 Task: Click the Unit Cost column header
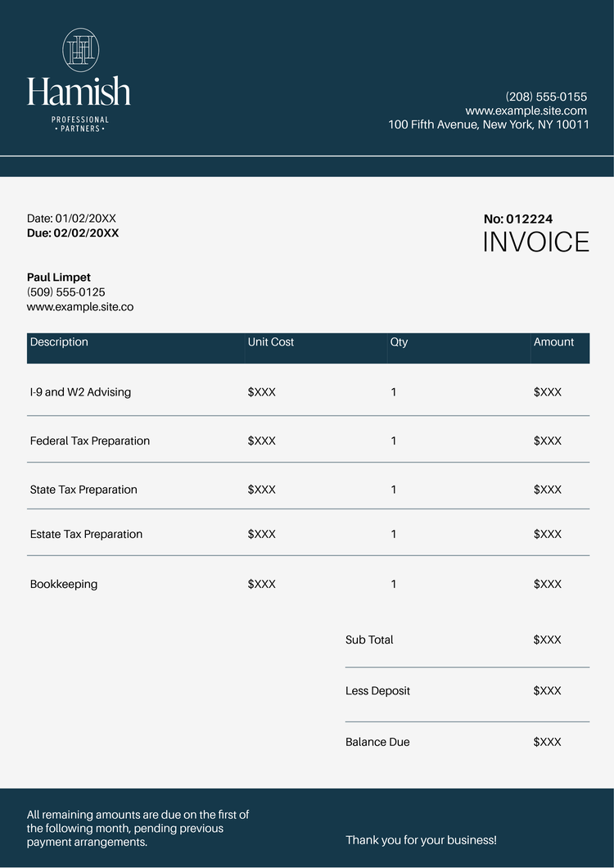(270, 342)
